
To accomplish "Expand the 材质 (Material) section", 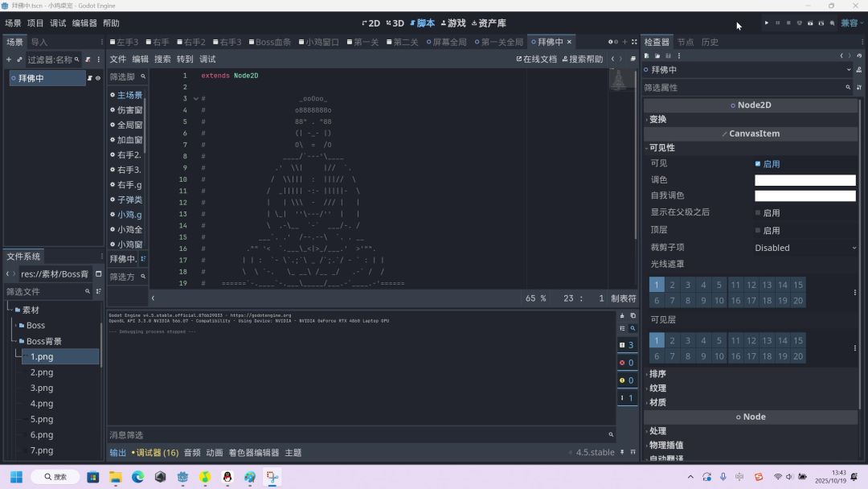I will [x=657, y=402].
